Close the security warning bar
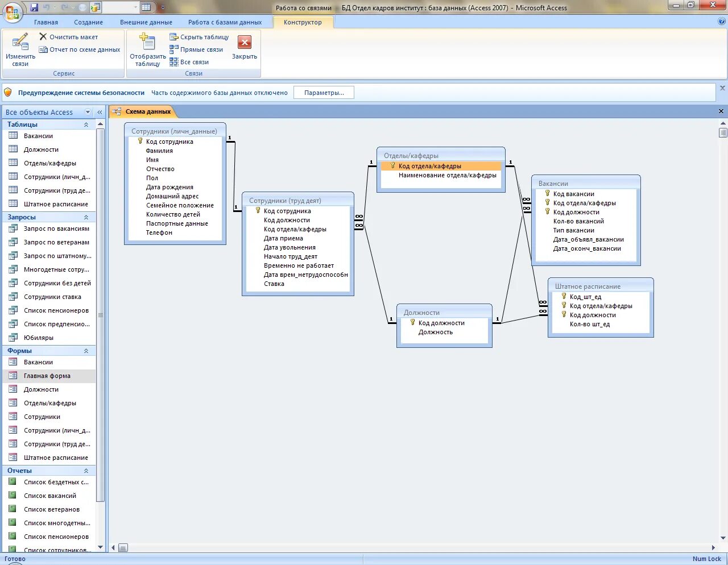This screenshot has height=565, width=728. [722, 88]
